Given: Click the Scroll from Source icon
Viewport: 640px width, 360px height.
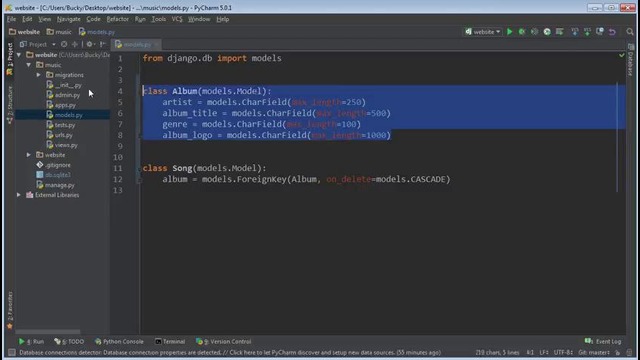Looking at the screenshot, I should [64, 44].
